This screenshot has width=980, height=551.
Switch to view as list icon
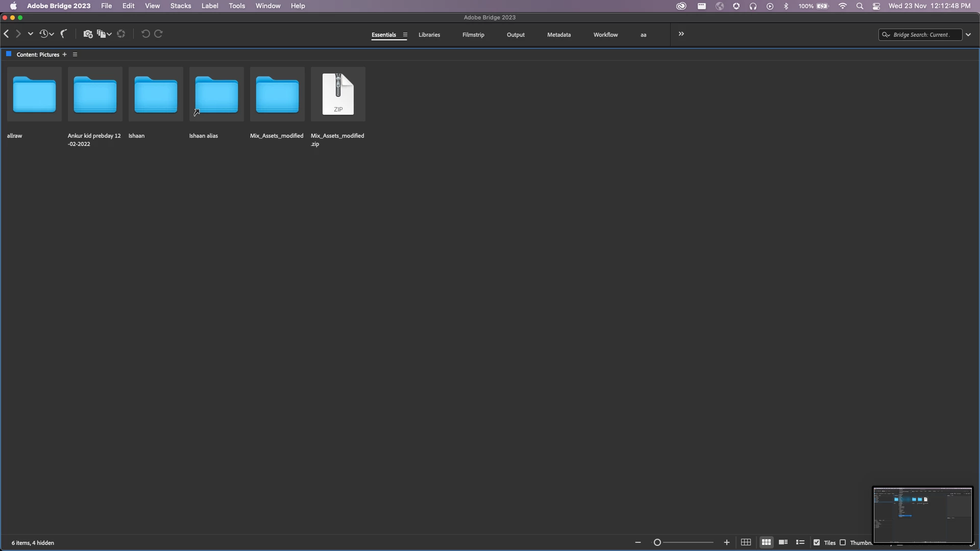[x=800, y=542]
